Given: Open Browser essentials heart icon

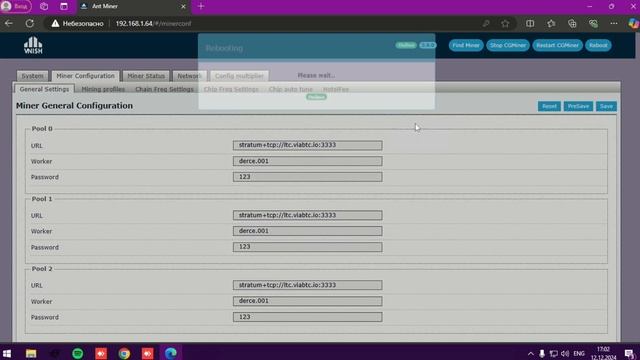Looking at the screenshot, I should click(x=593, y=24).
